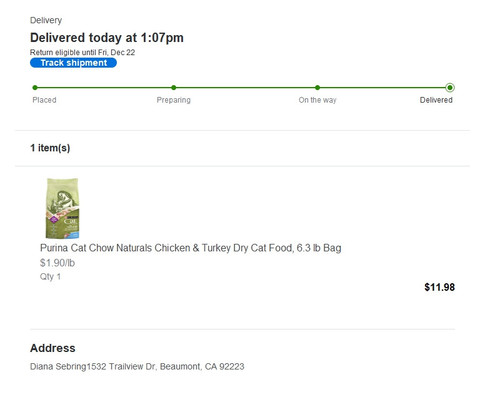Select the Placed progress dot
This screenshot has width=500, height=414.
[x=35, y=88]
